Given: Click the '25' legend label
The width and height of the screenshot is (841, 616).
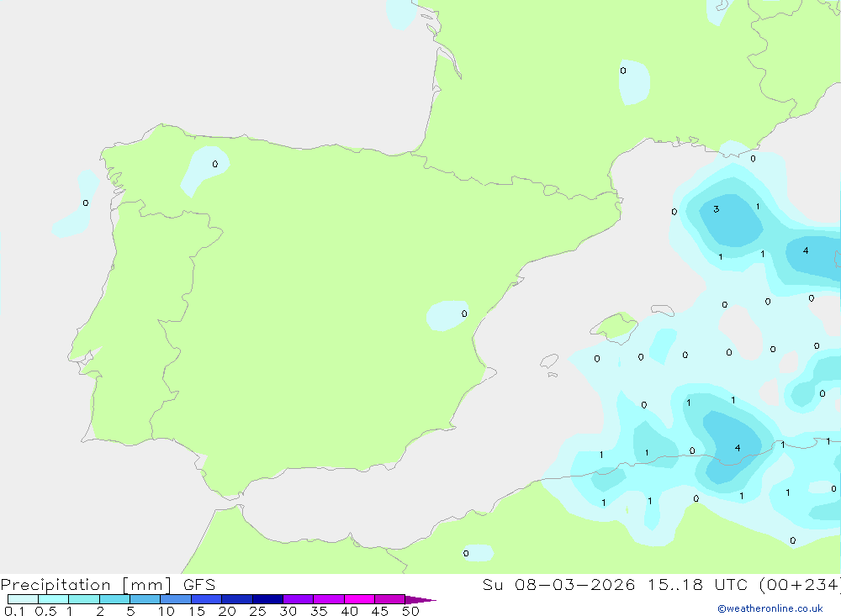Looking at the screenshot, I should 257,611.
